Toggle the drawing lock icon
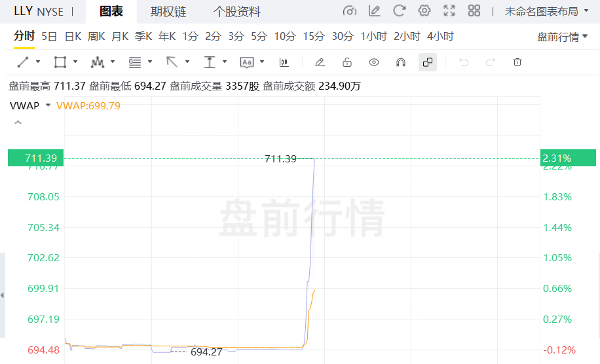 [x=347, y=62]
